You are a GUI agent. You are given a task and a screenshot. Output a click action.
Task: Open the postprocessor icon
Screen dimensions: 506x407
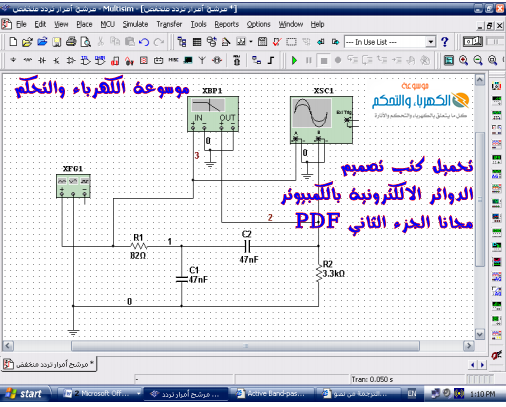coord(262,42)
